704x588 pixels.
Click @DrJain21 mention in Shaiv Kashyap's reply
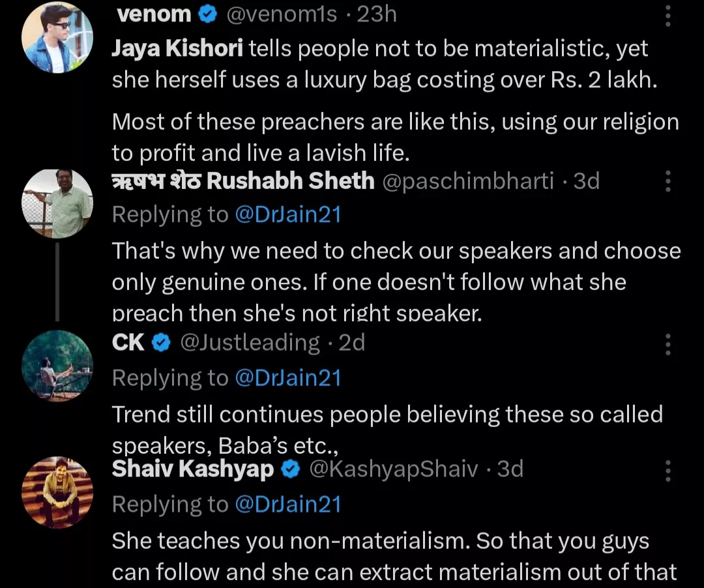(x=287, y=504)
